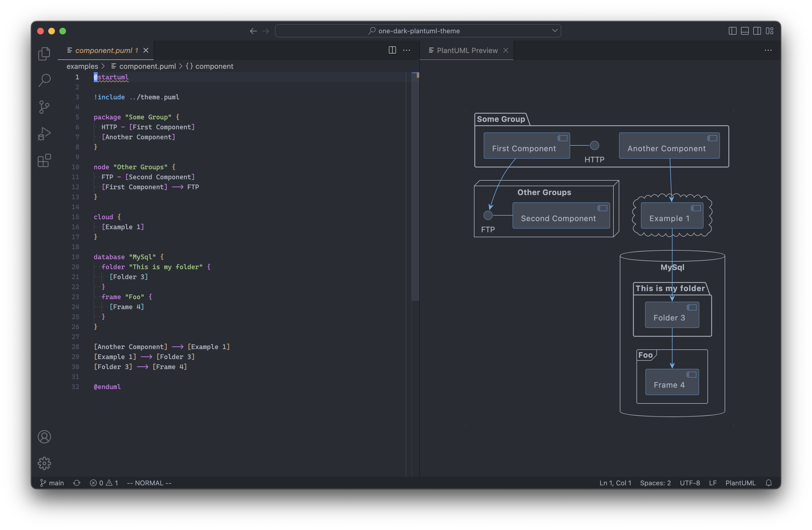Screen dimensions: 812x530
Task: Click the go back navigation arrow button
Action: [x=253, y=31]
